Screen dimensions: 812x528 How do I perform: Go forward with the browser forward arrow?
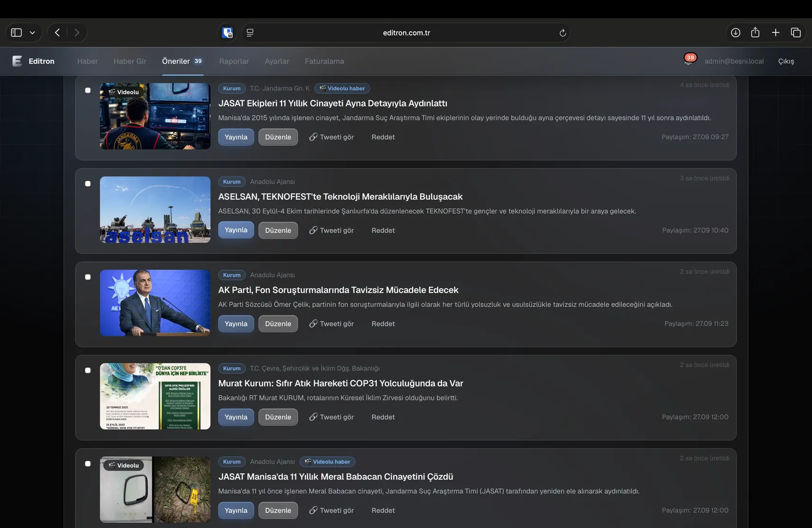(x=77, y=33)
